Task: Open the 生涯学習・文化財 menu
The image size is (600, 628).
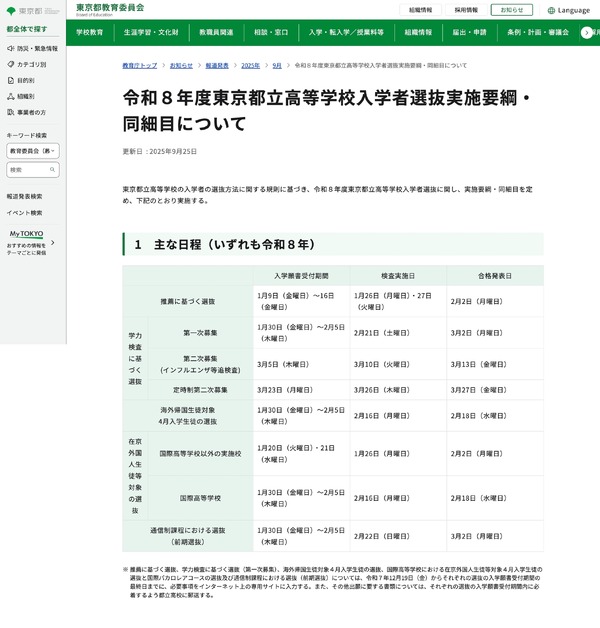Action: 151,32
